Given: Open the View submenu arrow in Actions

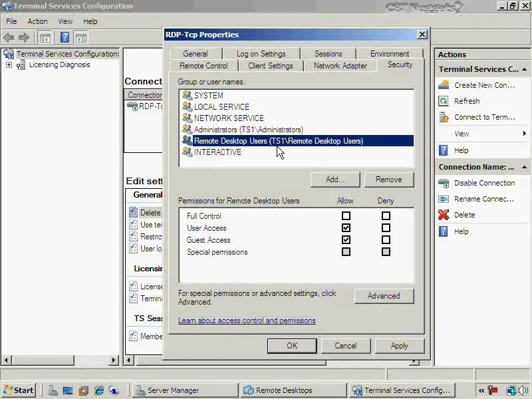Looking at the screenshot, I should (x=525, y=134).
